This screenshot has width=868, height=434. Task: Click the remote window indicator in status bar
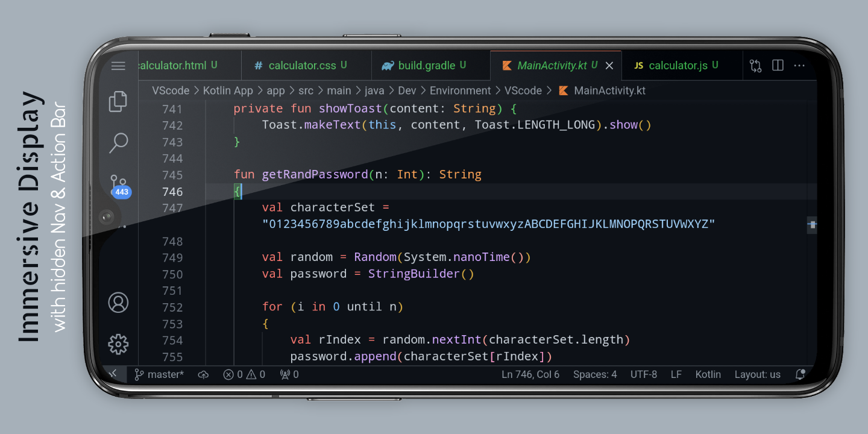[x=113, y=374]
